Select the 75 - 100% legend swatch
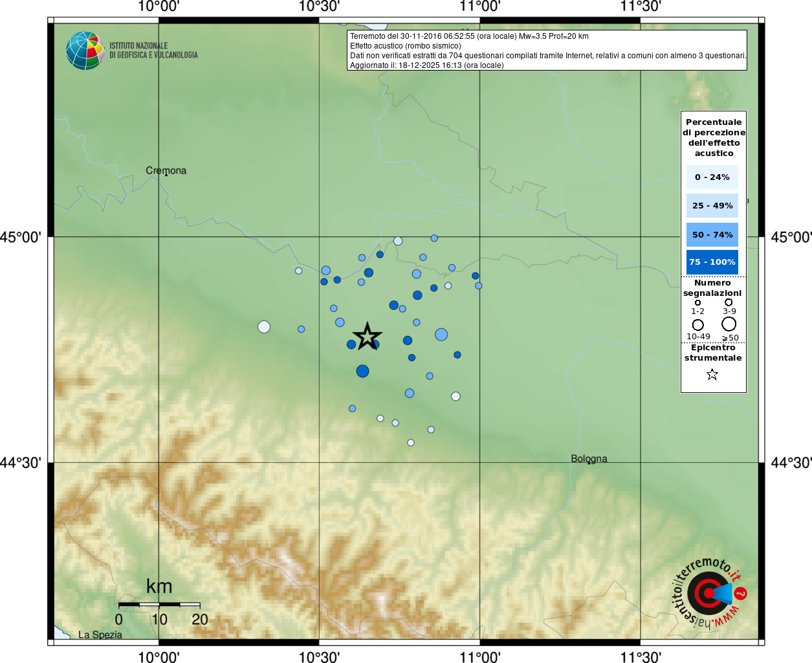This screenshot has height=663, width=812. pos(712,262)
